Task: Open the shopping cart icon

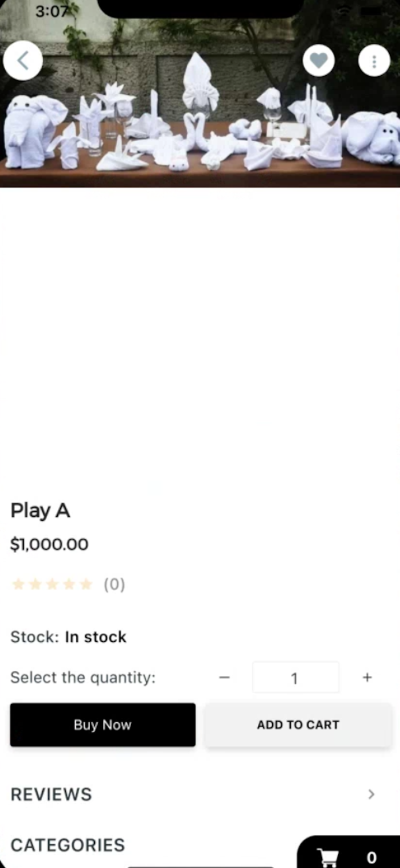Action: (x=328, y=855)
